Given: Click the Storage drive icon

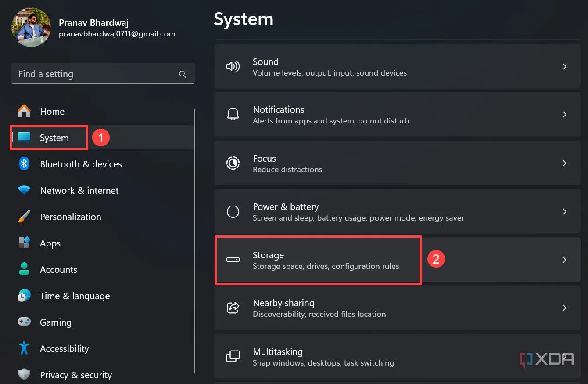Looking at the screenshot, I should pyautogui.click(x=233, y=260).
